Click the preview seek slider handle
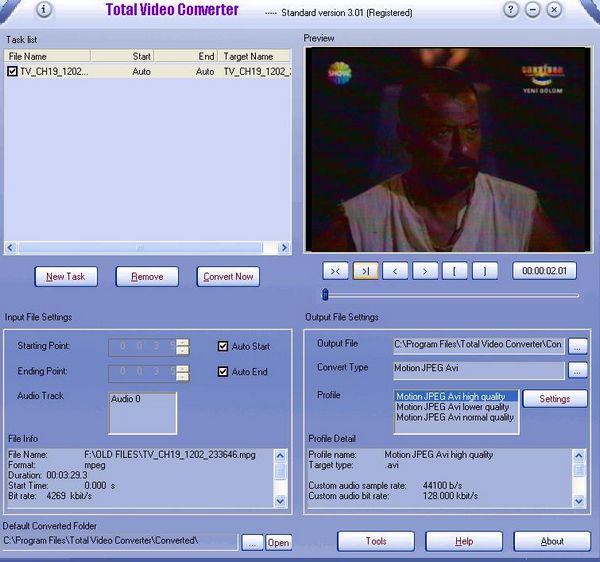This screenshot has width=600, height=562. pyautogui.click(x=324, y=294)
